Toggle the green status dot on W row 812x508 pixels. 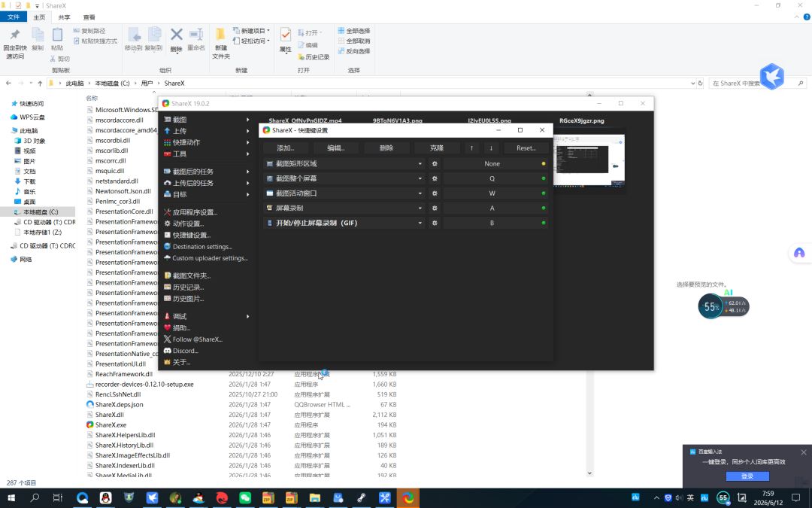[x=544, y=193]
